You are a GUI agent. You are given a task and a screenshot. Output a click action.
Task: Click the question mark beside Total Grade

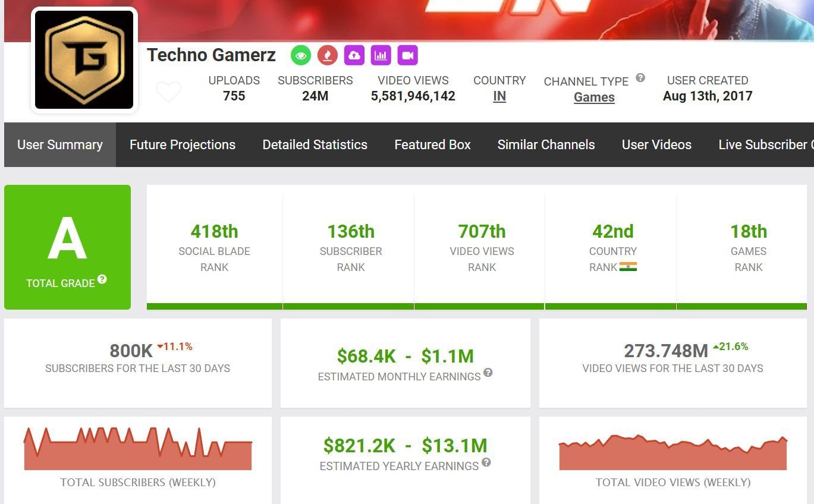[102, 279]
